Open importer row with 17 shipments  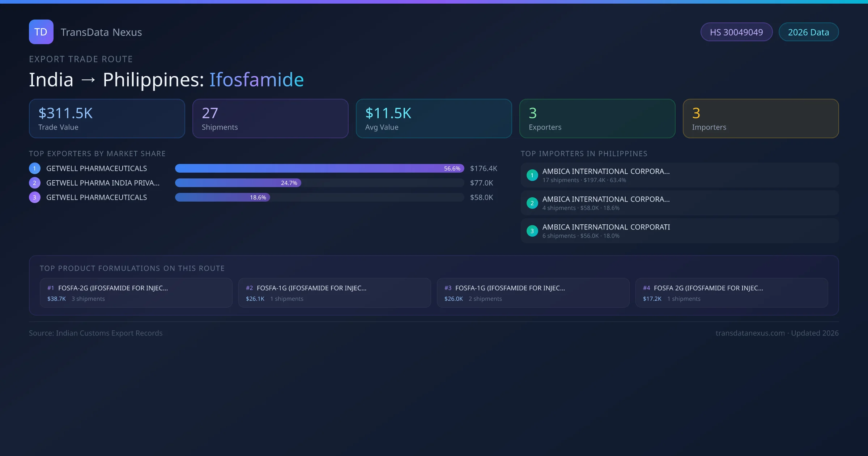pos(679,175)
